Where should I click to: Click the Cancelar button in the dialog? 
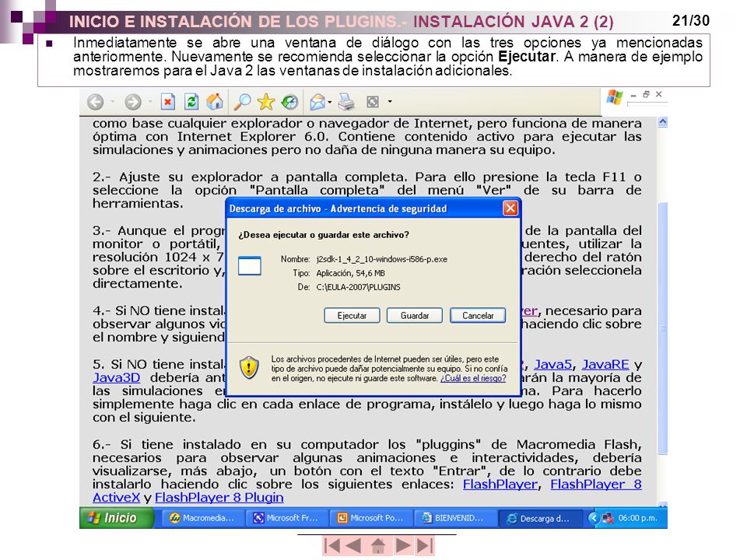click(478, 316)
